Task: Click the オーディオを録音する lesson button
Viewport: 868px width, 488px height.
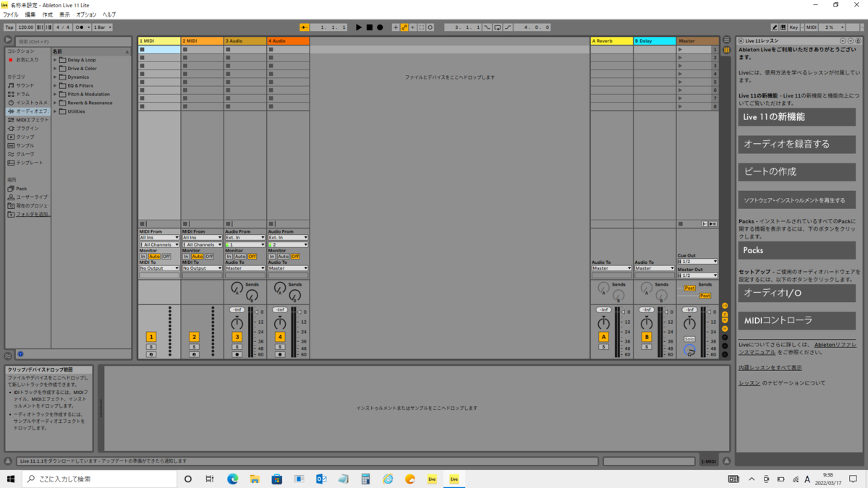Action: (797, 144)
